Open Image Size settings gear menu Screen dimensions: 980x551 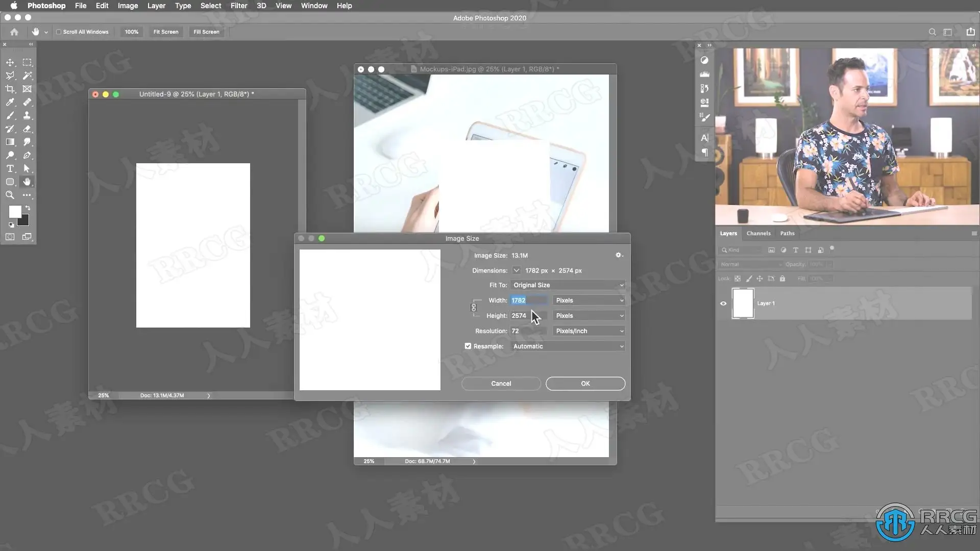619,255
